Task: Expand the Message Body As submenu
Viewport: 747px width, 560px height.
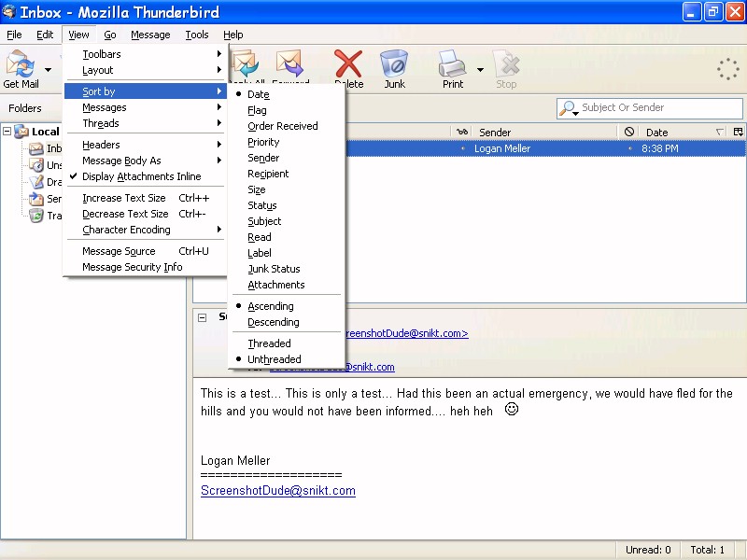Action: (x=145, y=161)
